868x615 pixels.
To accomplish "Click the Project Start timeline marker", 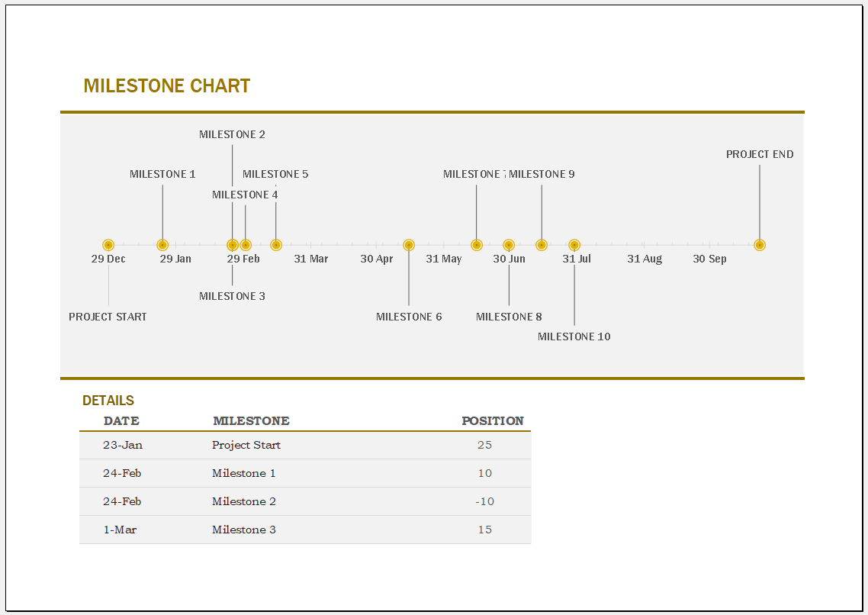I will coord(108,245).
